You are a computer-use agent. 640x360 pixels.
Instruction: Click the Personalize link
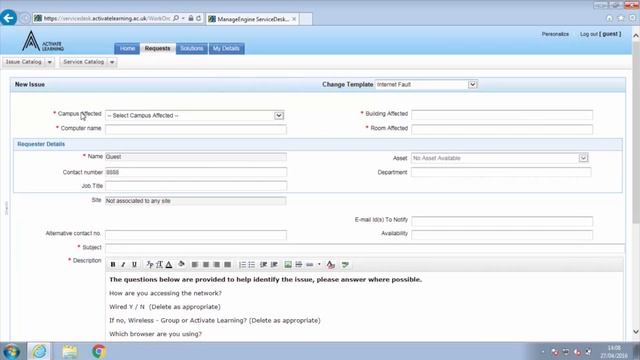(x=555, y=34)
